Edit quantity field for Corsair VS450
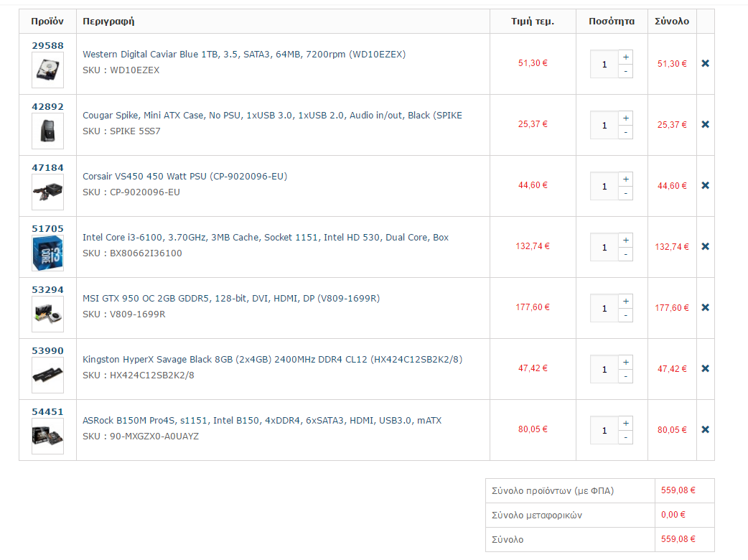This screenshot has width=748, height=560. click(x=604, y=186)
